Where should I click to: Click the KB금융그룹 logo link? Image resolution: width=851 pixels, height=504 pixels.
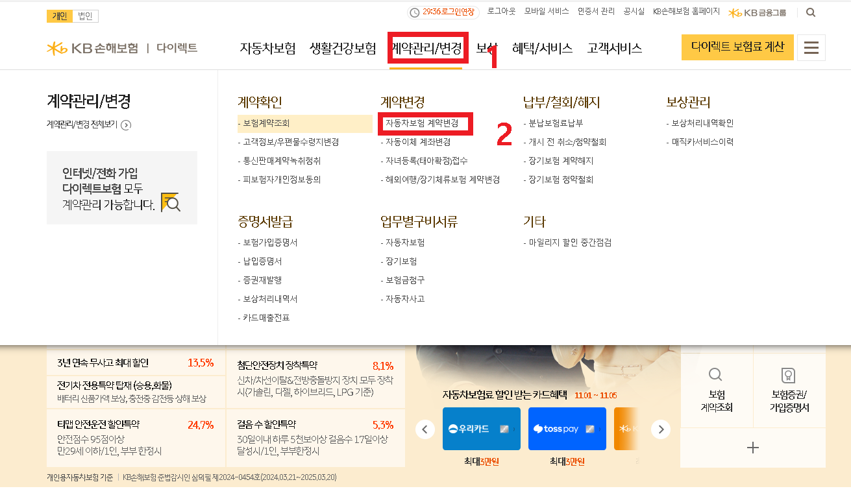(x=757, y=12)
